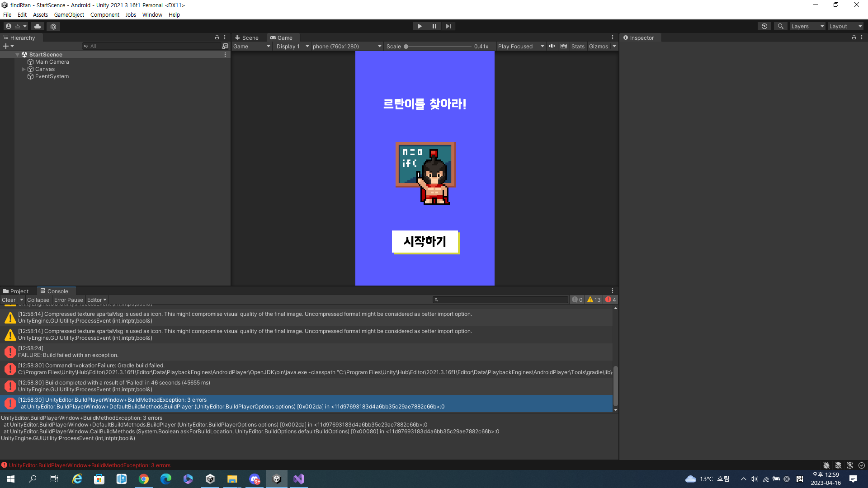The width and height of the screenshot is (868, 488).
Task: Select the 'FAILURE: Build failed' error entry
Action: pos(307,352)
